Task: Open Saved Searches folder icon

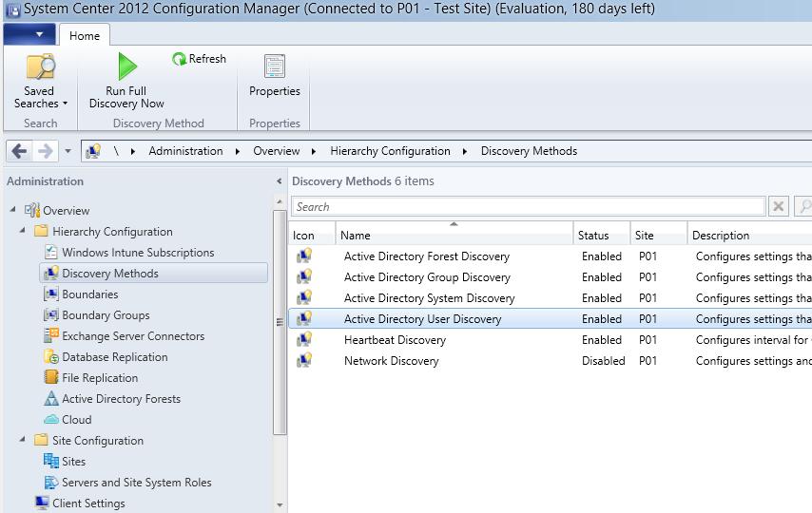Action: (40, 66)
